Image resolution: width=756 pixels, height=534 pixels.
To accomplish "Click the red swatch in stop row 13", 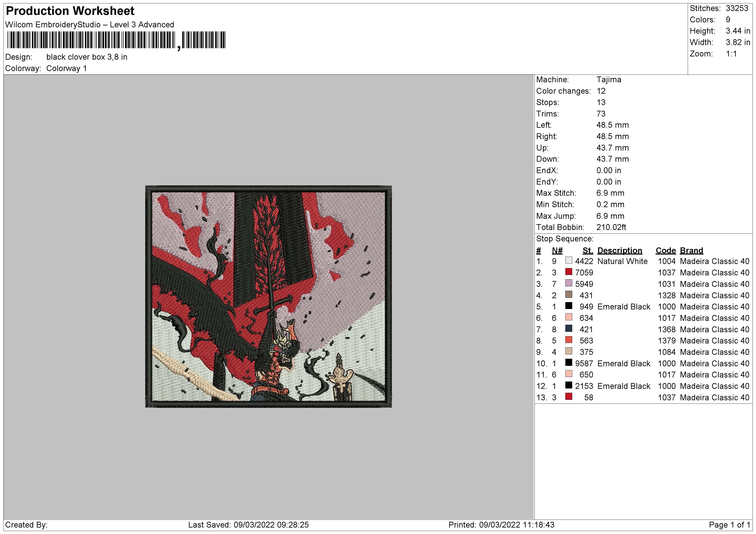I will pyautogui.click(x=569, y=397).
